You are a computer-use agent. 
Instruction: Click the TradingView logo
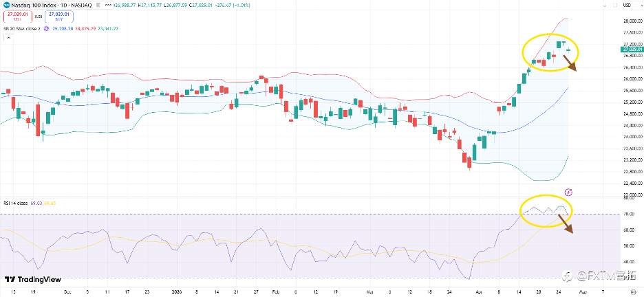pyautogui.click(x=33, y=279)
